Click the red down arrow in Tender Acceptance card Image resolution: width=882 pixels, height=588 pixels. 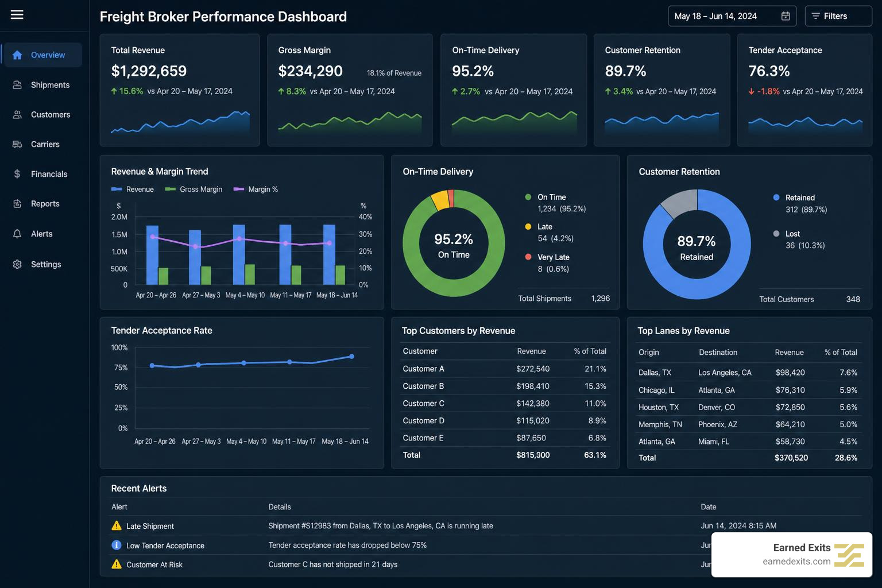752,91
